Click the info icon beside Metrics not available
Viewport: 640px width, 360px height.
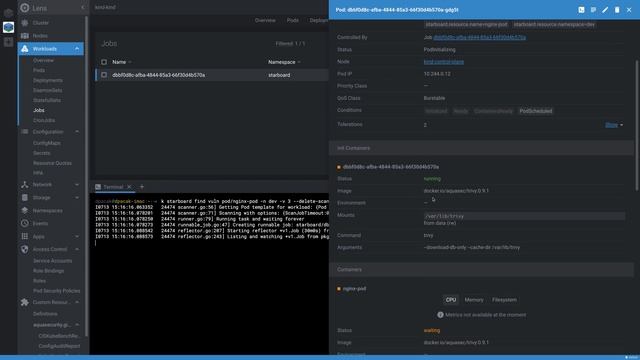[440, 315]
